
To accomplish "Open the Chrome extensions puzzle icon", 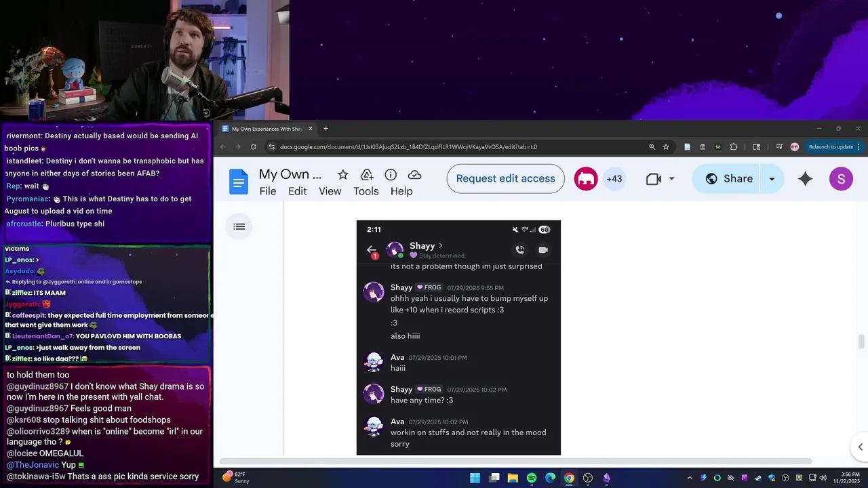I will 734,146.
